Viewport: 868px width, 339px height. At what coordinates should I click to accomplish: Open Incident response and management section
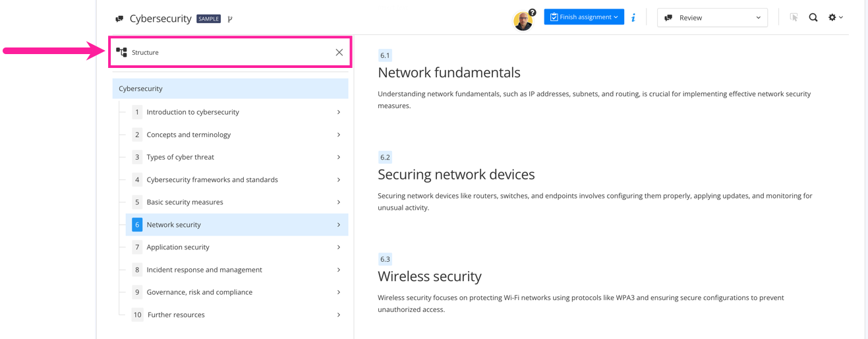point(204,270)
